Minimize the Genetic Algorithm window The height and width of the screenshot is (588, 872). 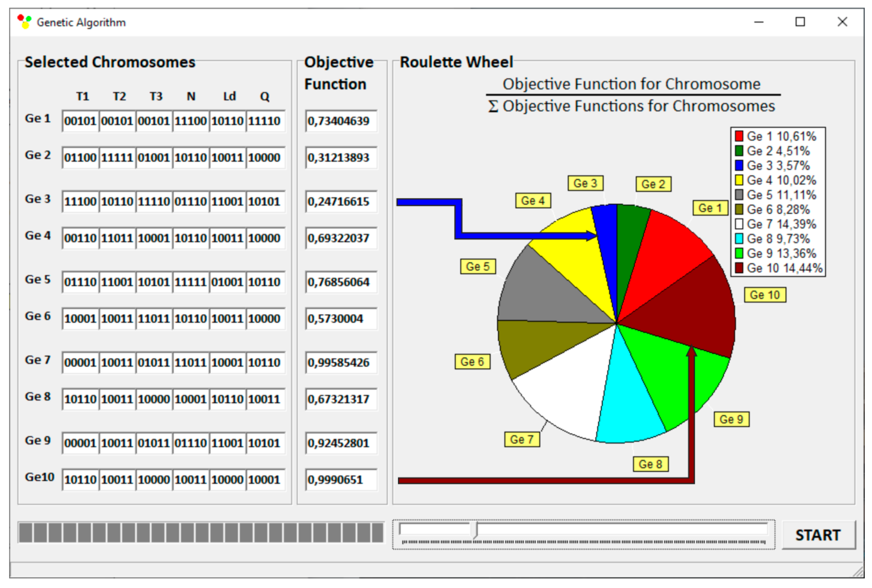point(759,22)
